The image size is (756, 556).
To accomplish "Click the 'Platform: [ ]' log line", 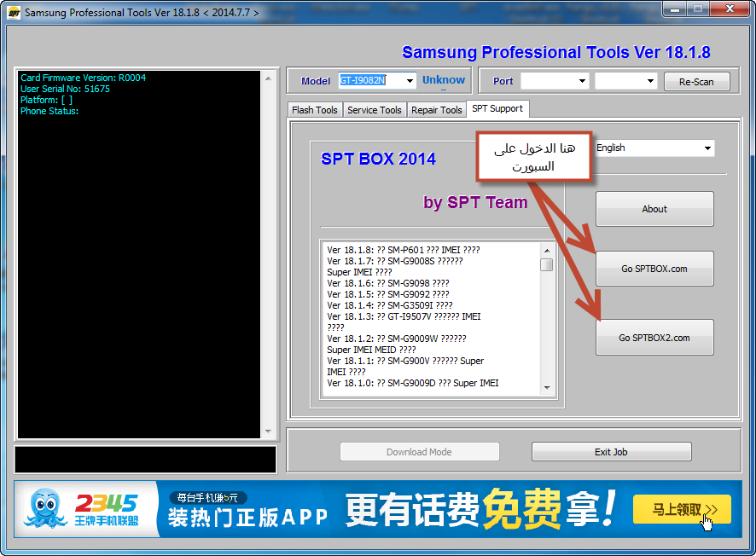I will (x=46, y=100).
